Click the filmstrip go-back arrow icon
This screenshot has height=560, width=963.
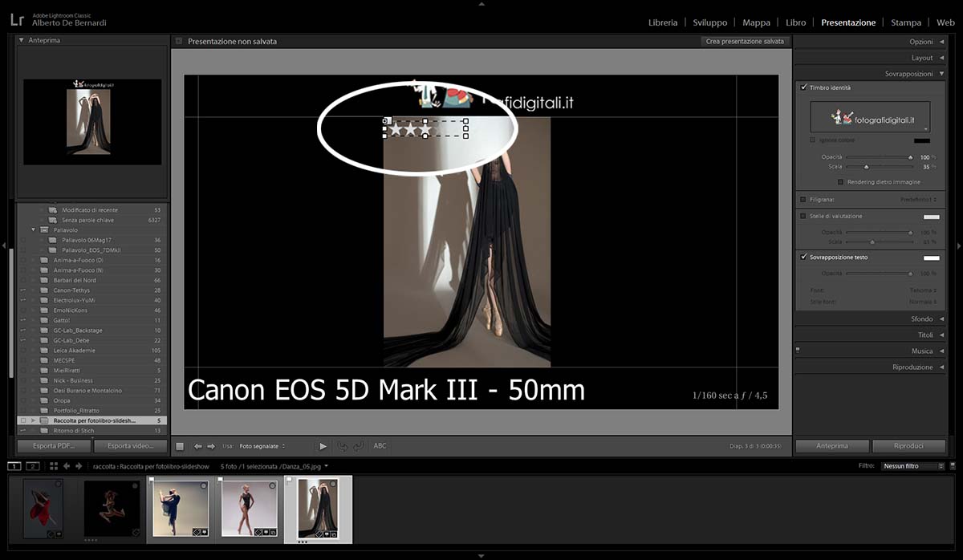(x=67, y=466)
